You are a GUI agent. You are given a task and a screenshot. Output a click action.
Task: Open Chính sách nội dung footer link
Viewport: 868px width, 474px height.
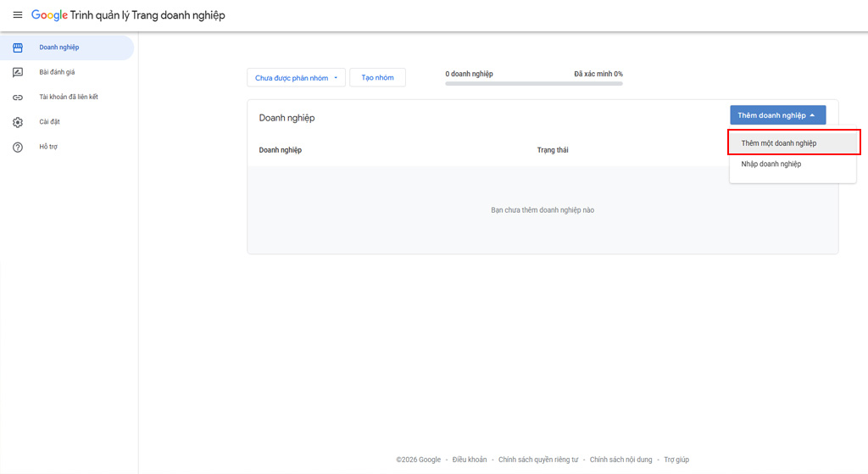coord(620,460)
